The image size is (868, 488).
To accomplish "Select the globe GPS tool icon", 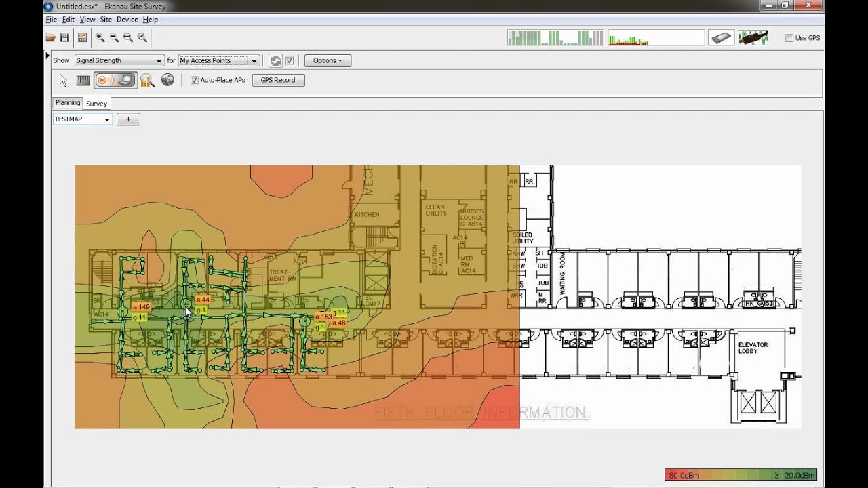I will 167,80.
